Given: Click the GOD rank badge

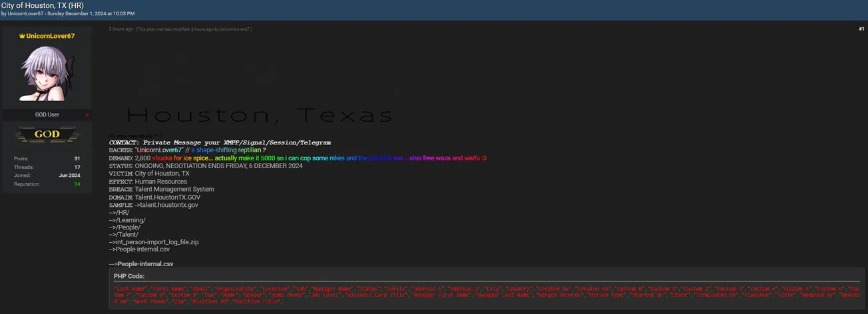Looking at the screenshot, I should pyautogui.click(x=47, y=134).
